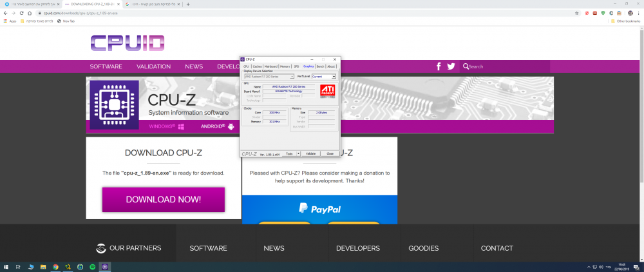Image resolution: width=644 pixels, height=272 pixels.
Task: Open the footer CONTACT link
Action: point(497,249)
